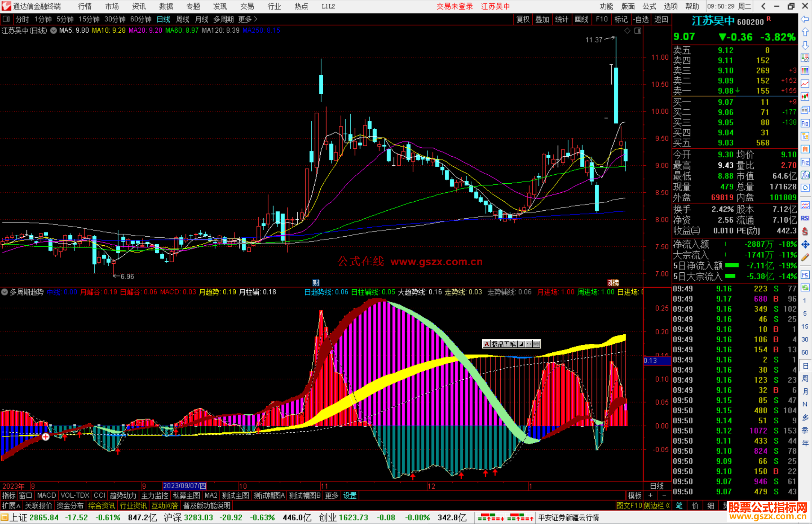This screenshot has height=524, width=812.
Task: Click the four-way move arrows icon
Action: 805,245
